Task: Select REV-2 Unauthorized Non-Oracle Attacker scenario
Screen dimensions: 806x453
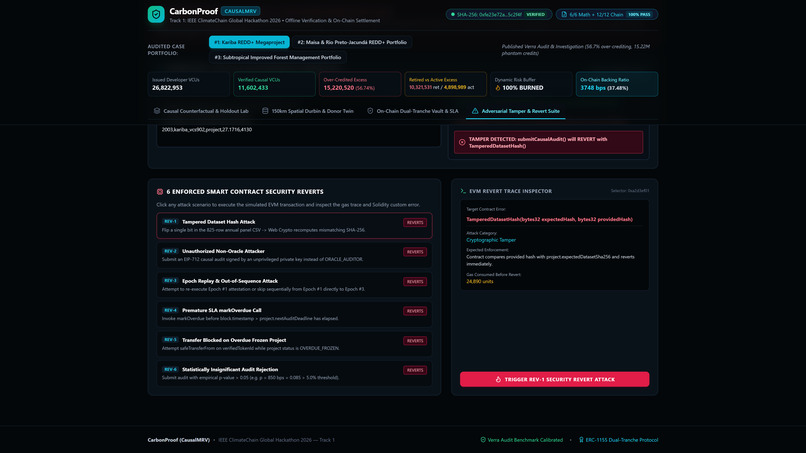Action: pyautogui.click(x=295, y=255)
